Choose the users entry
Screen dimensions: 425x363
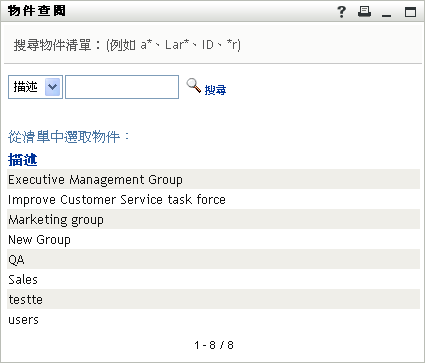pyautogui.click(x=213, y=319)
